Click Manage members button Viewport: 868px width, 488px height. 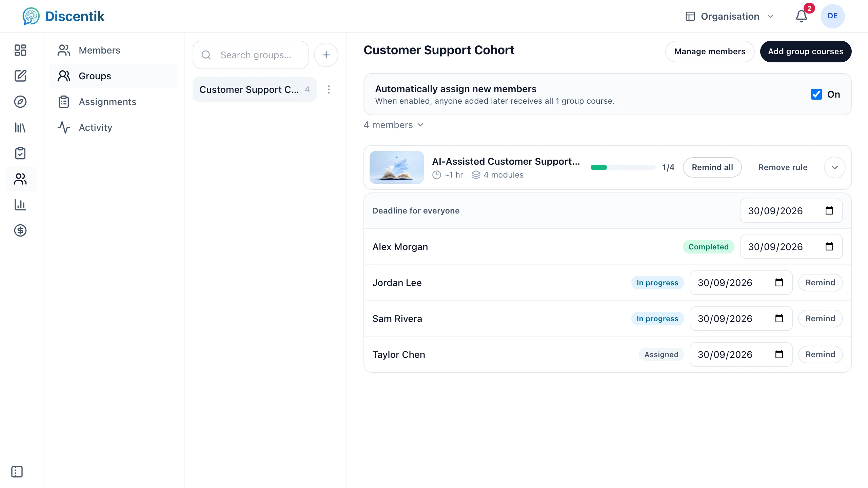(710, 52)
